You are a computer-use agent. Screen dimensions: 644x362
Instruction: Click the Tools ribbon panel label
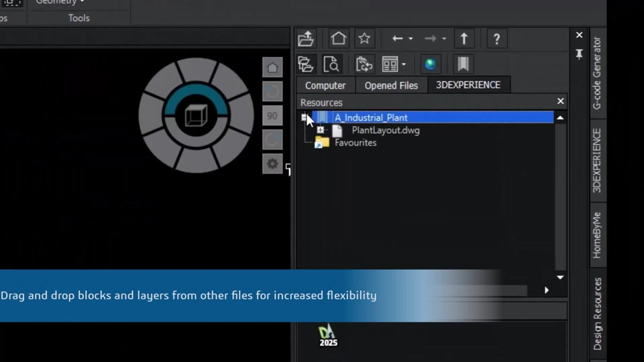pyautogui.click(x=79, y=18)
